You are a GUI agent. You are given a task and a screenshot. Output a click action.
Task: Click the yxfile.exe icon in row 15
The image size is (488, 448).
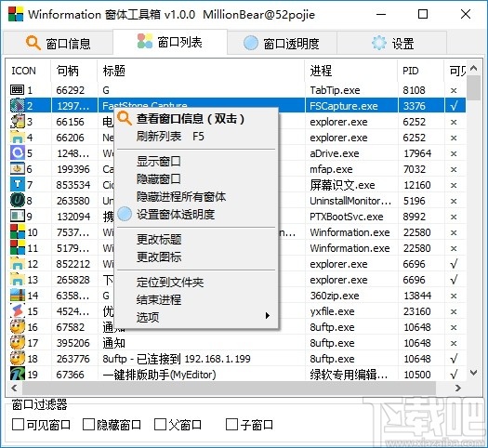(17, 310)
